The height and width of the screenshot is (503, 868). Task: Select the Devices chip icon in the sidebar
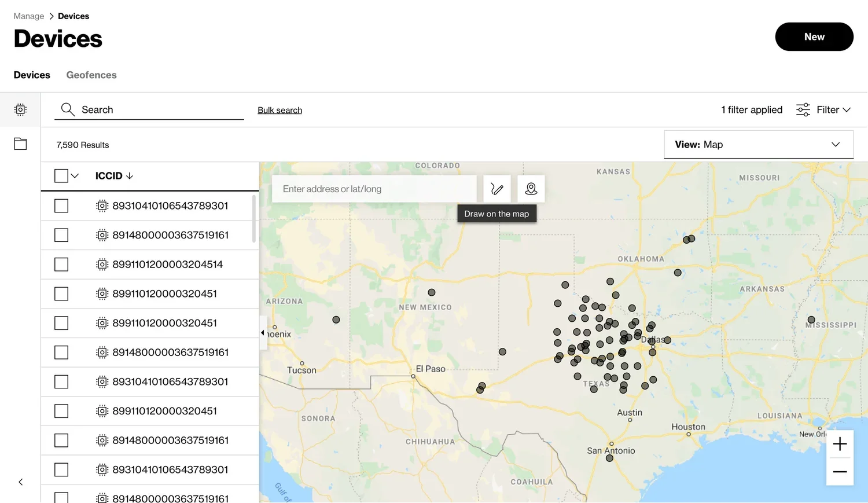tap(20, 109)
